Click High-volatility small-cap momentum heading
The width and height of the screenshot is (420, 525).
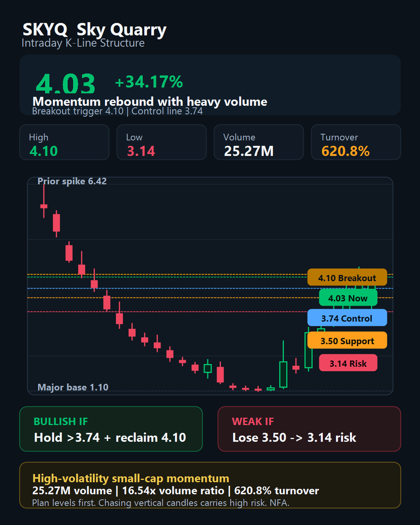click(131, 478)
